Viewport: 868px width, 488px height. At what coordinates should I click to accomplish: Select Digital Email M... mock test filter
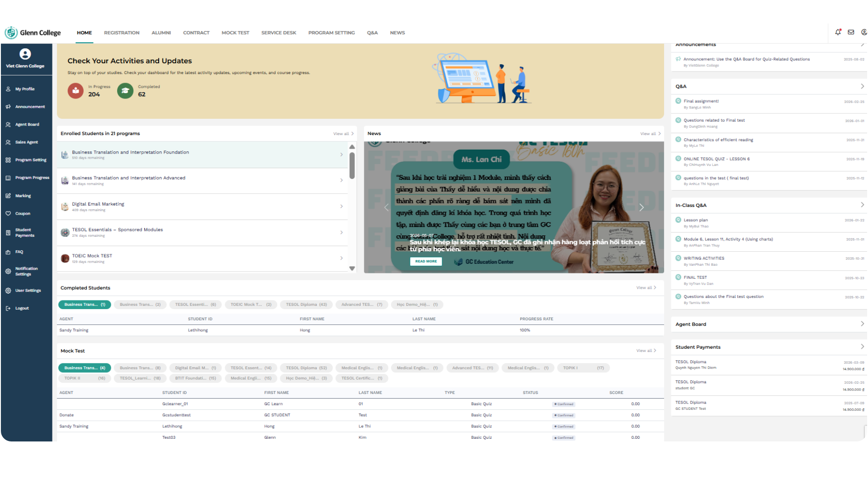195,368
